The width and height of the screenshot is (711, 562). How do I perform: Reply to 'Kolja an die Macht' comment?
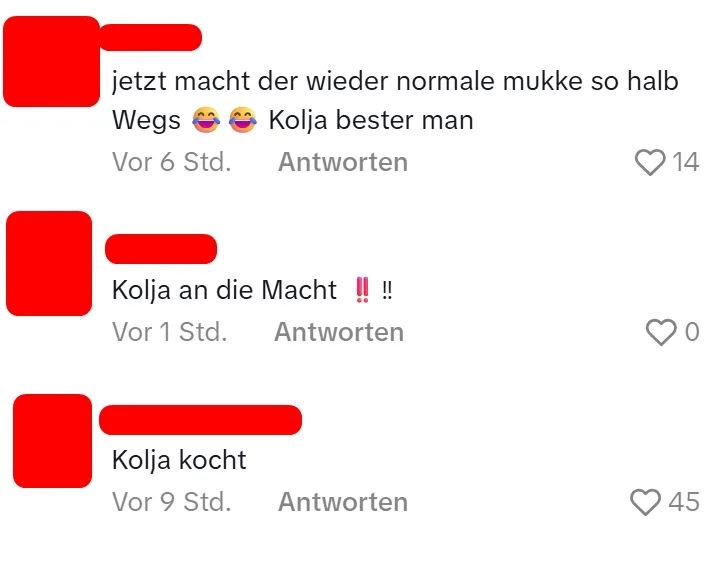(x=339, y=332)
